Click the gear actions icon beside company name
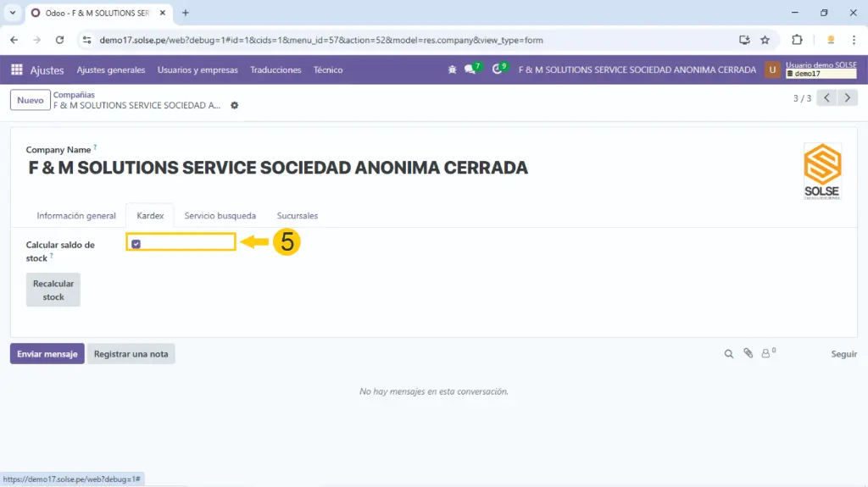 [235, 106]
